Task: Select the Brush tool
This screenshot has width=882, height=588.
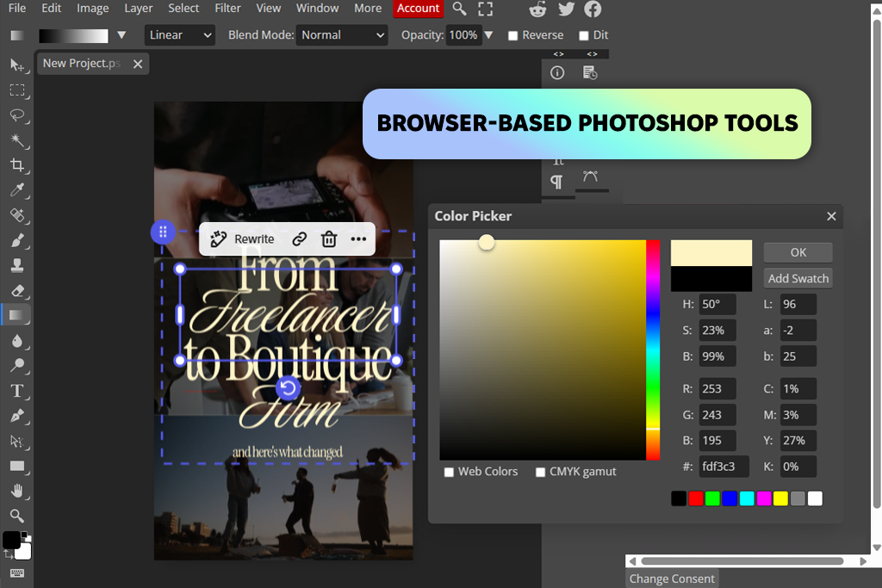Action: tap(17, 240)
